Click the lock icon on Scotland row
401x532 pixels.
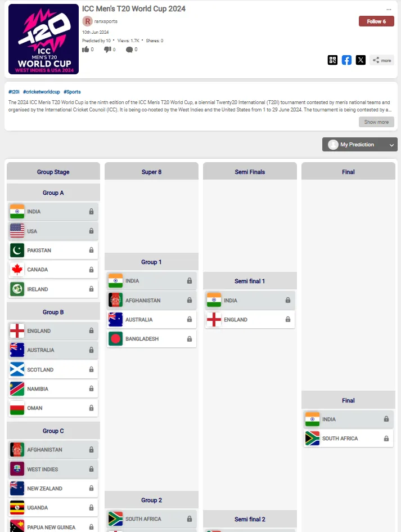pos(91,370)
